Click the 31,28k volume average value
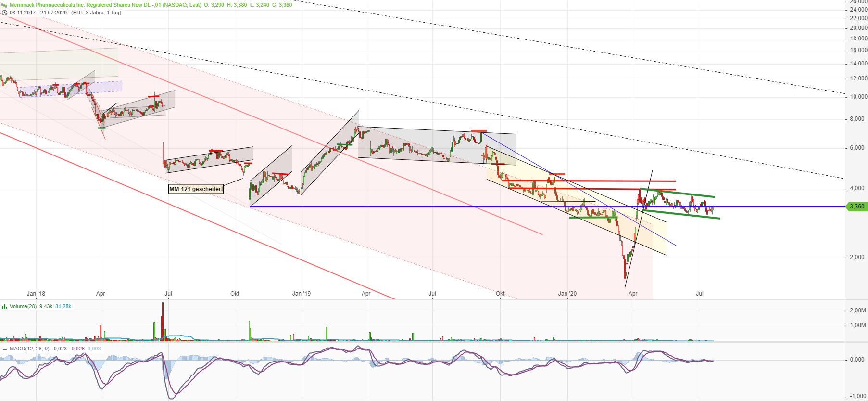868x401 pixels. [x=63, y=306]
